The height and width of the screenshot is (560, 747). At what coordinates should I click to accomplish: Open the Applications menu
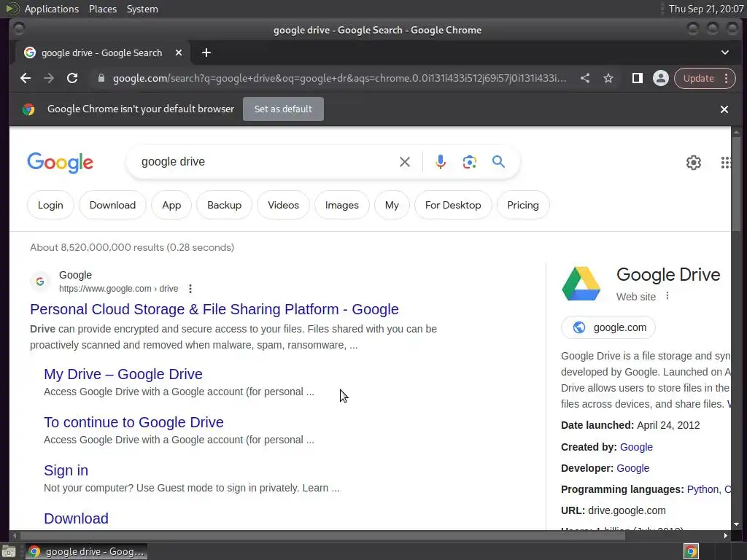(x=52, y=9)
